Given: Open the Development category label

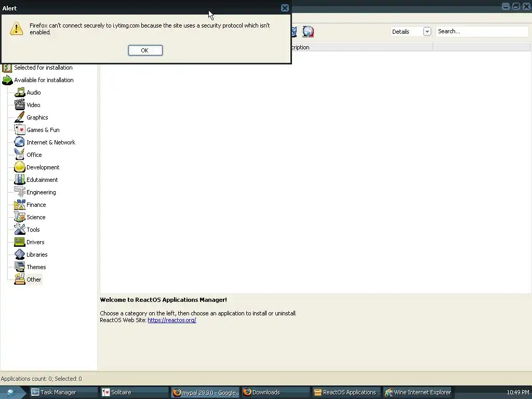Looking at the screenshot, I should [43, 167].
